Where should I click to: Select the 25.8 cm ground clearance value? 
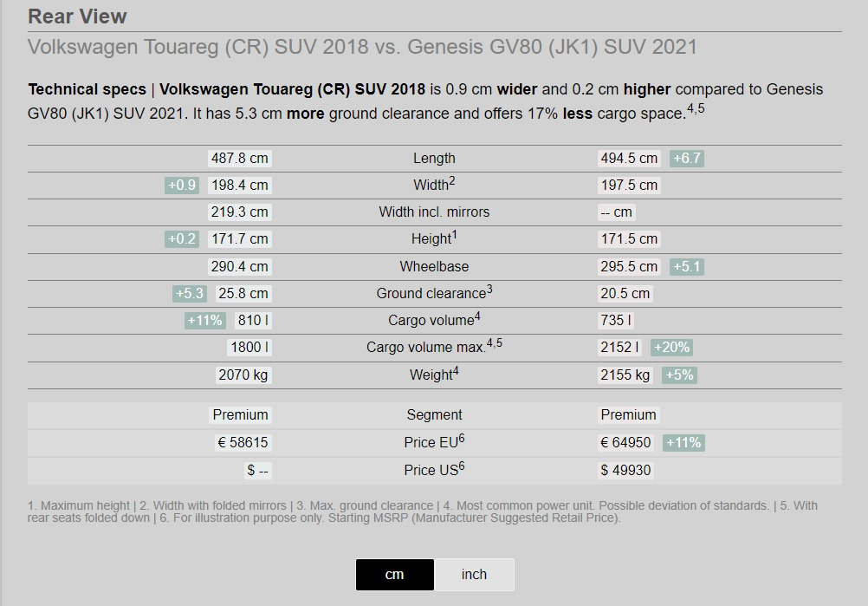point(243,294)
